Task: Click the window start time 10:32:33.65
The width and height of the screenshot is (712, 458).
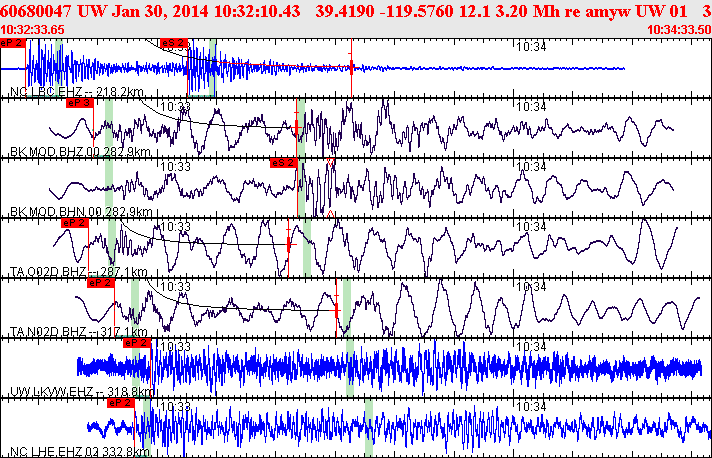Action: coord(32,30)
